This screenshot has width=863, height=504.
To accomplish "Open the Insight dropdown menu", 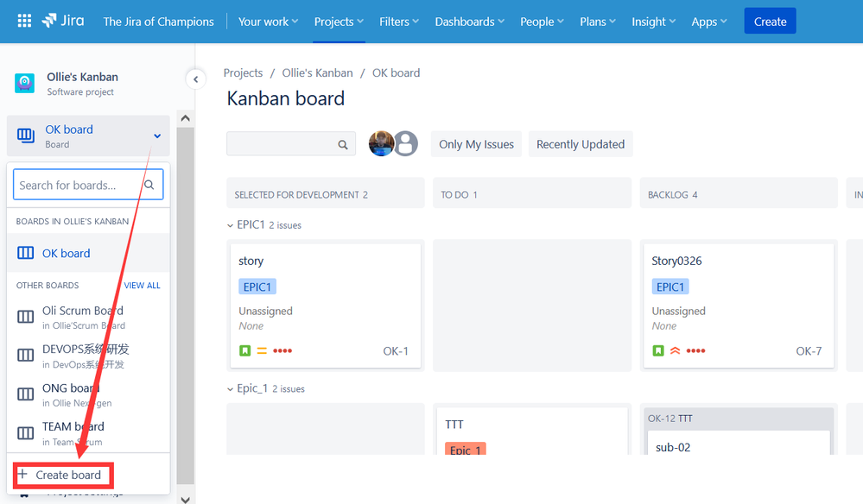I will [653, 22].
